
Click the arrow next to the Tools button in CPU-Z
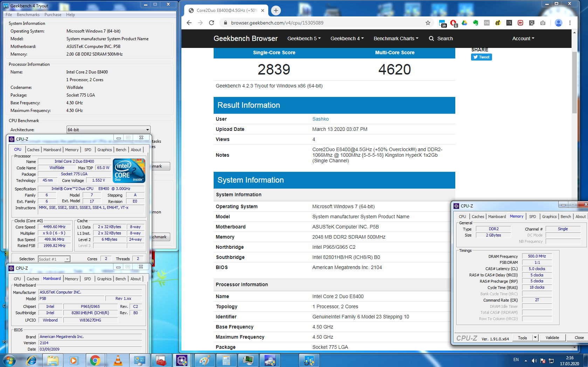(535, 338)
